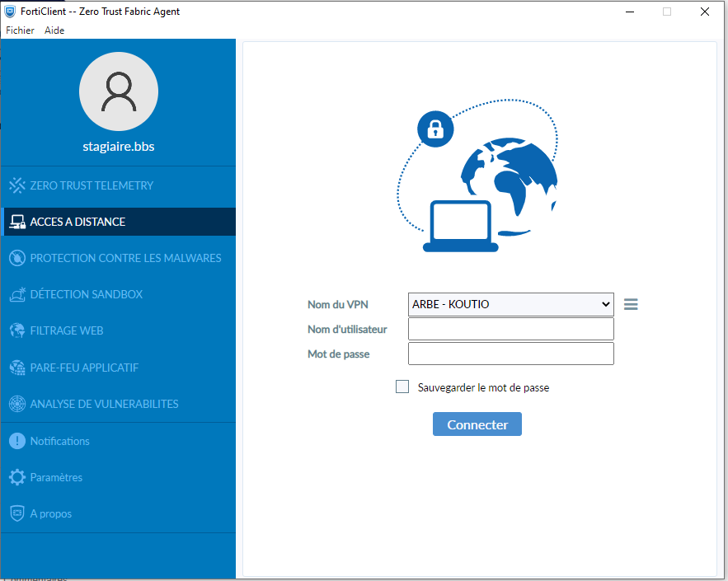
Task: Select the ACCES A DISTANCE tab
Action: coord(118,222)
